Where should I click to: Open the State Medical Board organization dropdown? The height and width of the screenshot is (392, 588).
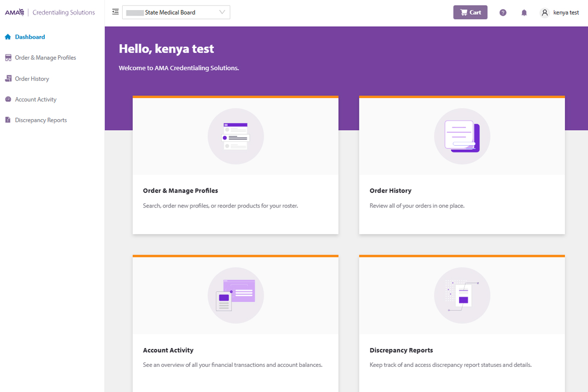[176, 13]
